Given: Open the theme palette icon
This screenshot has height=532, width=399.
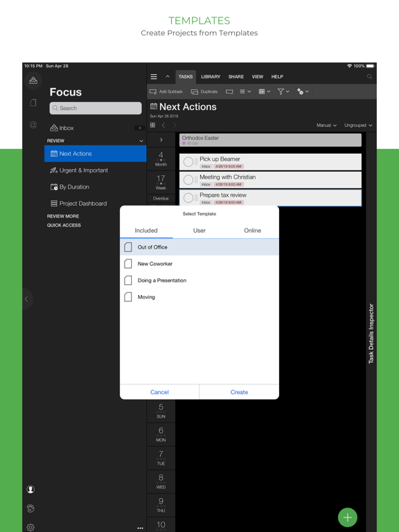Looking at the screenshot, I should (x=30, y=508).
